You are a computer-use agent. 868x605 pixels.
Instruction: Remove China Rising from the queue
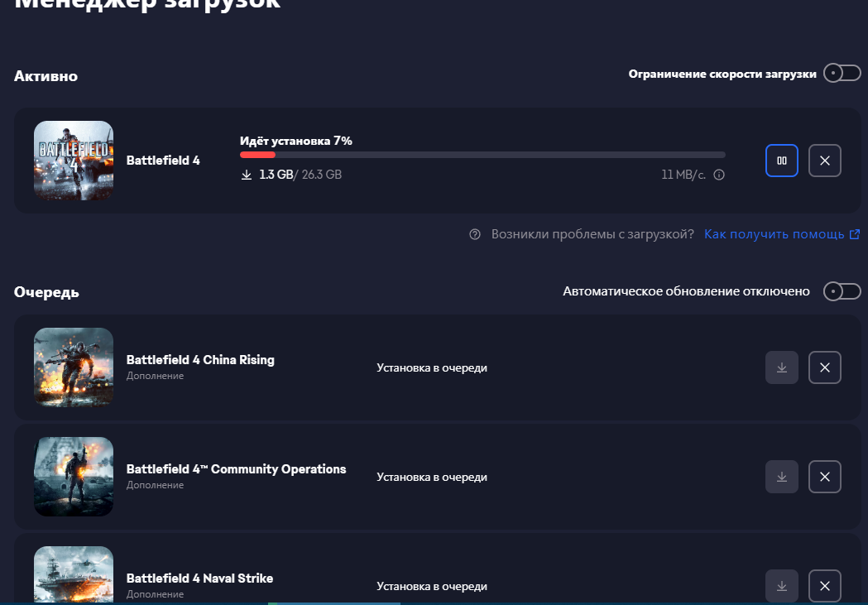pyautogui.click(x=825, y=367)
